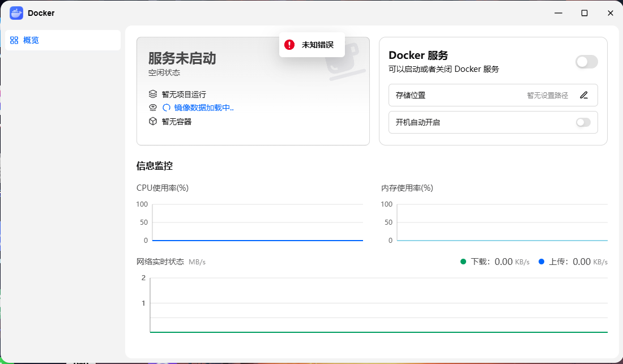Click the 服务未启动 heading
This screenshot has width=623, height=364.
click(x=182, y=58)
